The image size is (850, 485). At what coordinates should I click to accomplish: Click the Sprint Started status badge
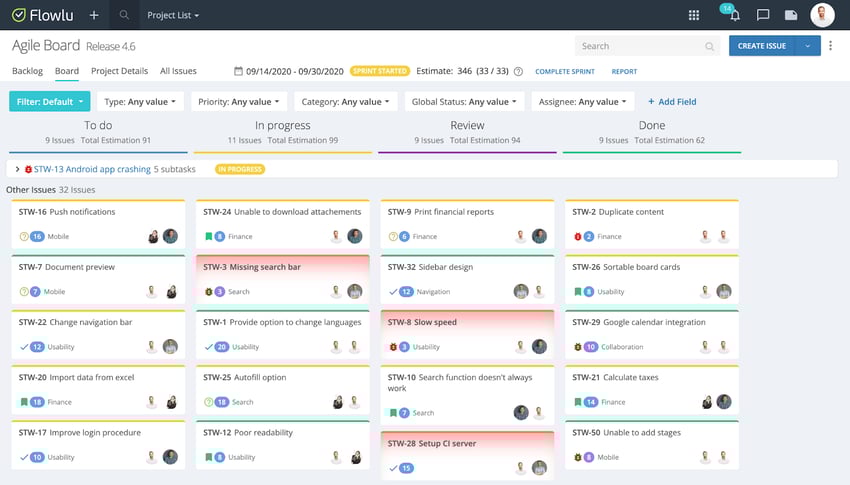pos(379,71)
